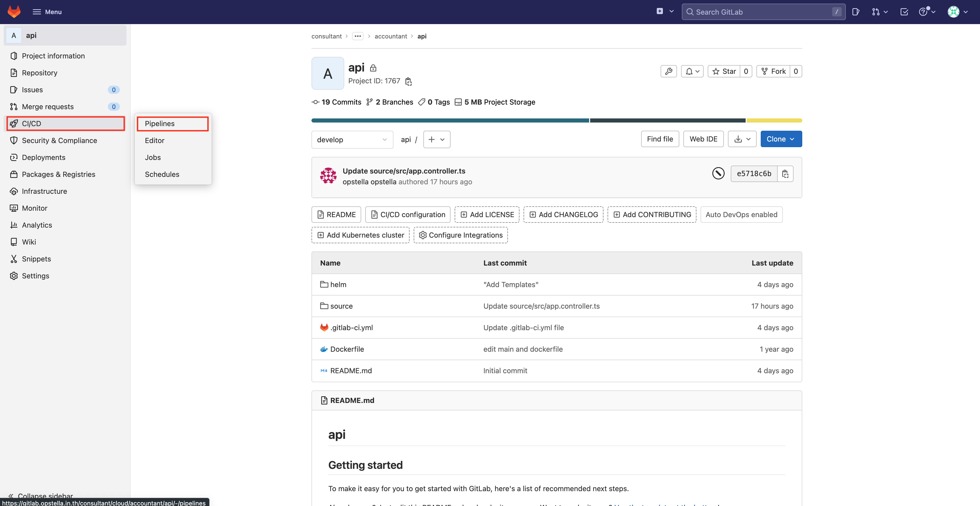
Task: Click Configure Integrations
Action: (x=461, y=235)
